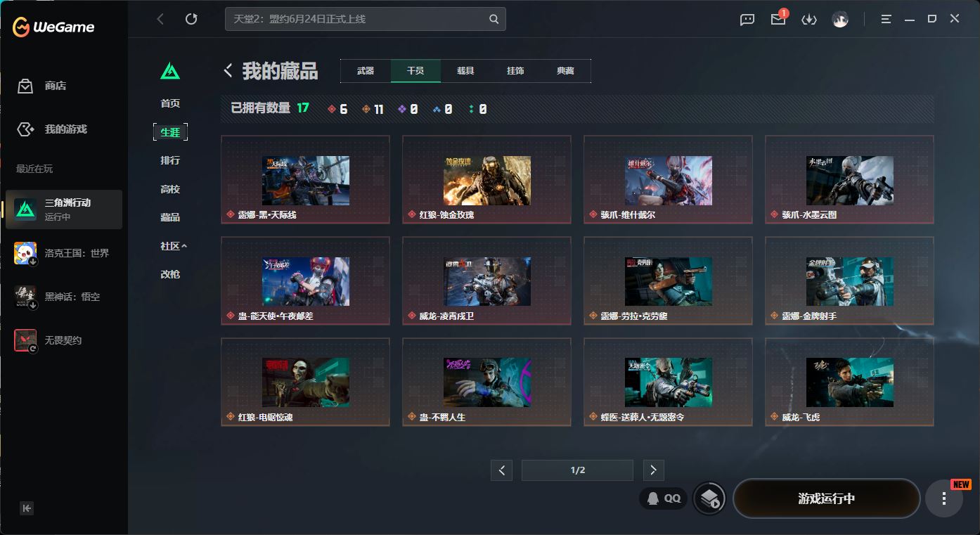Refresh the current page

[x=191, y=19]
